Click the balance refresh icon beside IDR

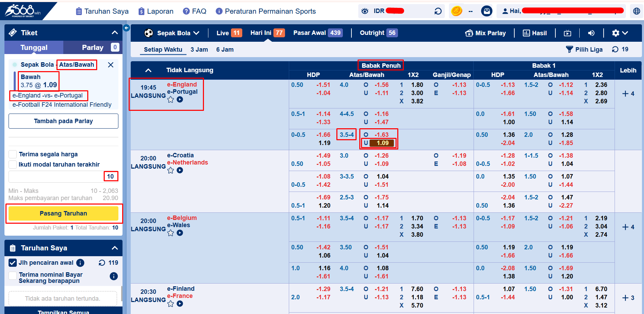point(438,11)
